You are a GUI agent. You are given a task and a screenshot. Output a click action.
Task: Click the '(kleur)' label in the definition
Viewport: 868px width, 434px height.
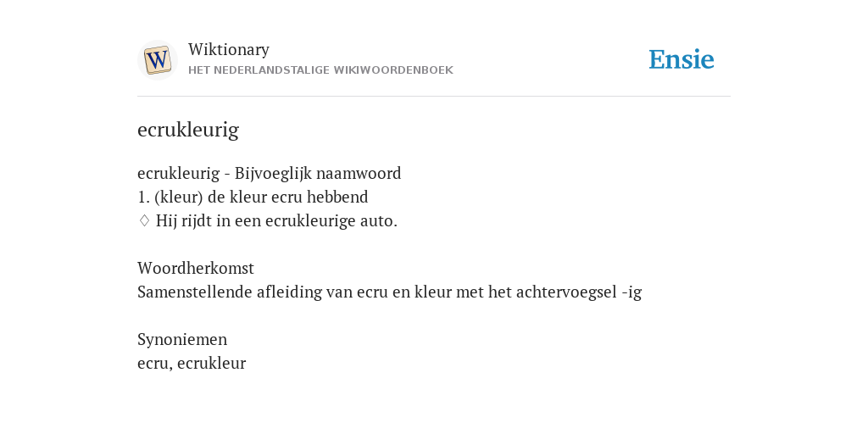coord(179,197)
